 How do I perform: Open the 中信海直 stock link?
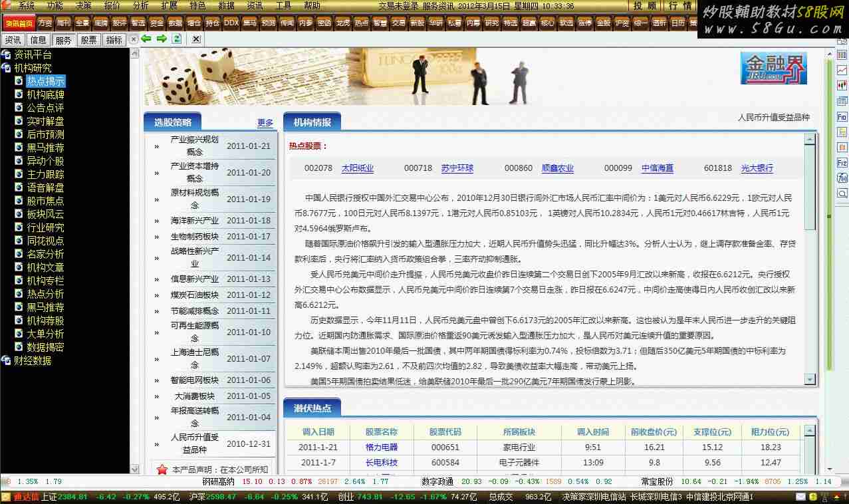click(x=658, y=168)
